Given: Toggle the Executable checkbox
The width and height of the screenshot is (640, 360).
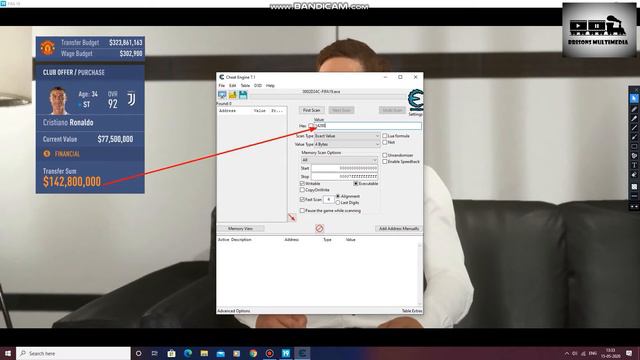Looking at the screenshot, I should [x=356, y=184].
